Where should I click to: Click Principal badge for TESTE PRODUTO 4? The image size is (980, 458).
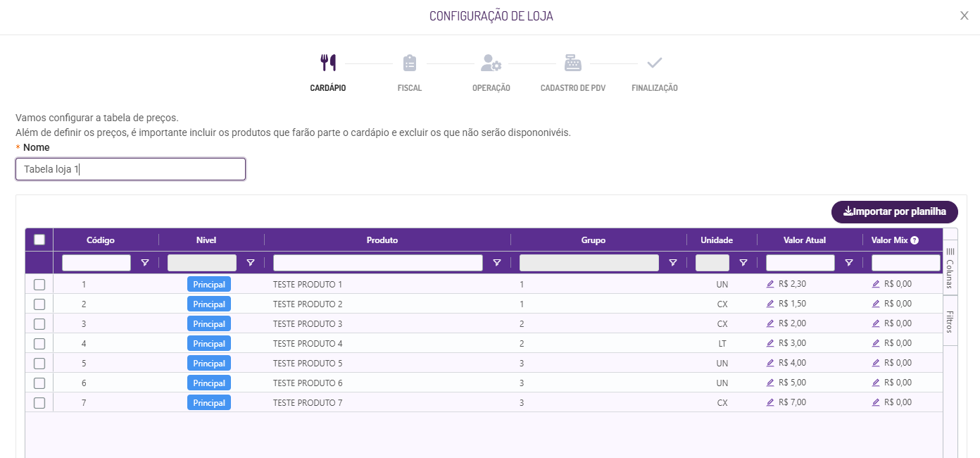[x=209, y=344]
